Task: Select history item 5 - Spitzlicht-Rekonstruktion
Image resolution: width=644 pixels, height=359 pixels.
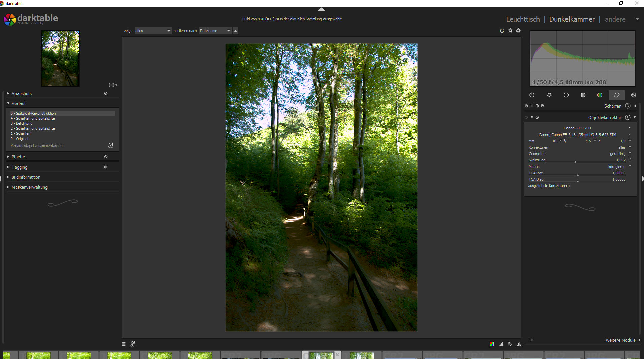Action: pos(62,113)
